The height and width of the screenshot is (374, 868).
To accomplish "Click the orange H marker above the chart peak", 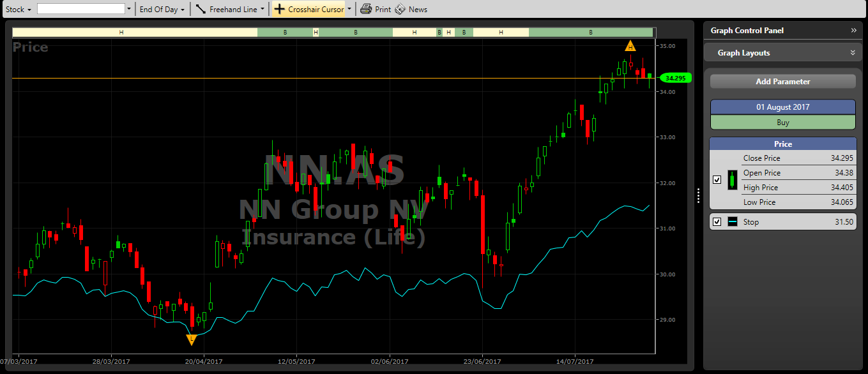I will pos(630,46).
